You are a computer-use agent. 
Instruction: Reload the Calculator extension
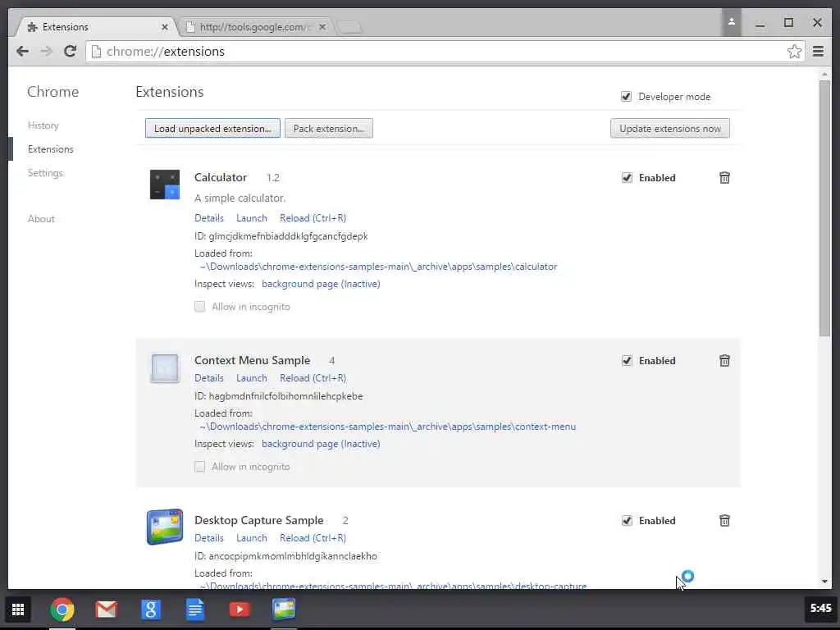[313, 218]
